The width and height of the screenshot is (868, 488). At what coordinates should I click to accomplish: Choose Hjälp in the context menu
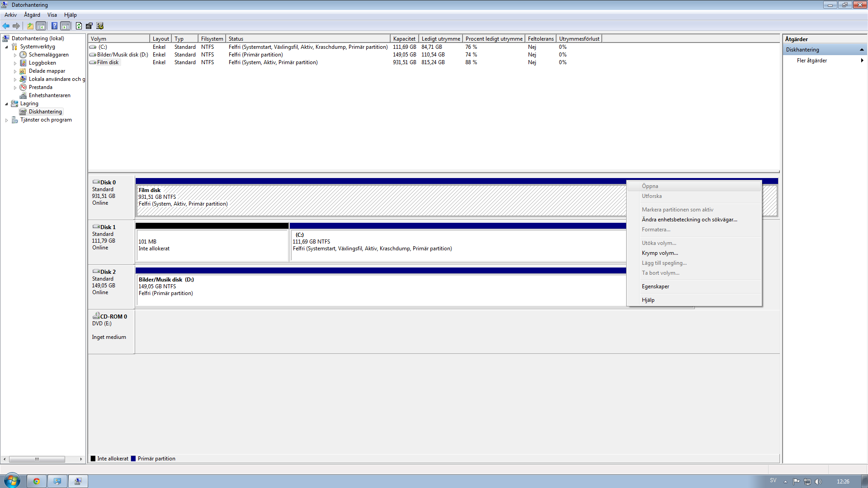click(x=694, y=300)
